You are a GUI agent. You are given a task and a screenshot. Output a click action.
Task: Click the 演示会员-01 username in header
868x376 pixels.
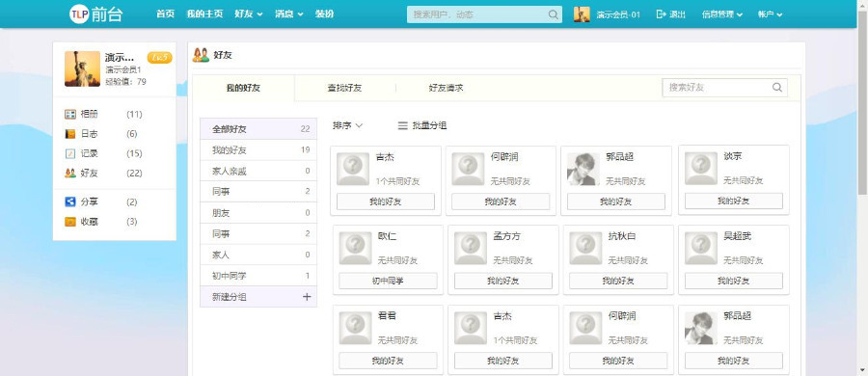point(618,14)
